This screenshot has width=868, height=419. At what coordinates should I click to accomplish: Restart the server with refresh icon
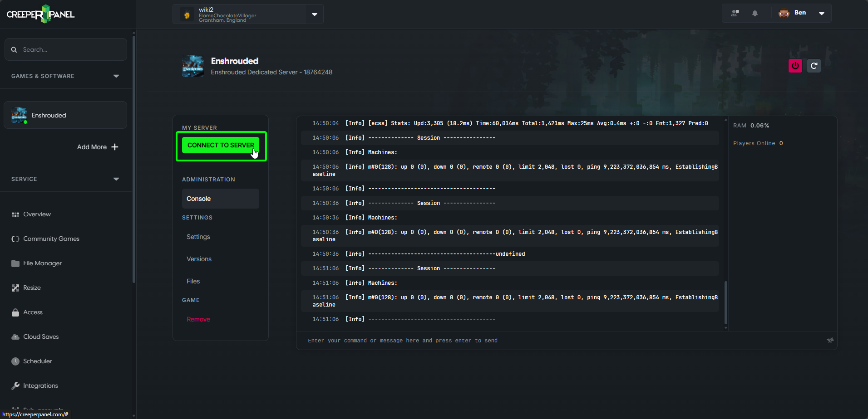(814, 66)
